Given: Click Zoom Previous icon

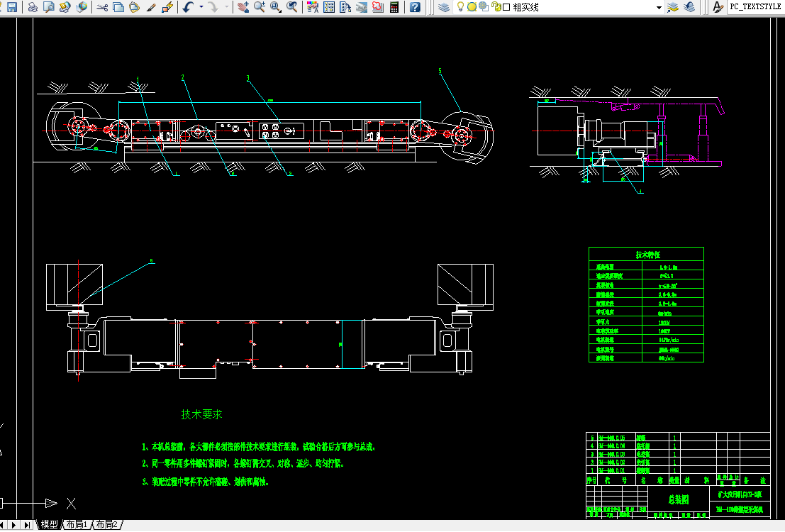Looking at the screenshot, I should point(292,7).
